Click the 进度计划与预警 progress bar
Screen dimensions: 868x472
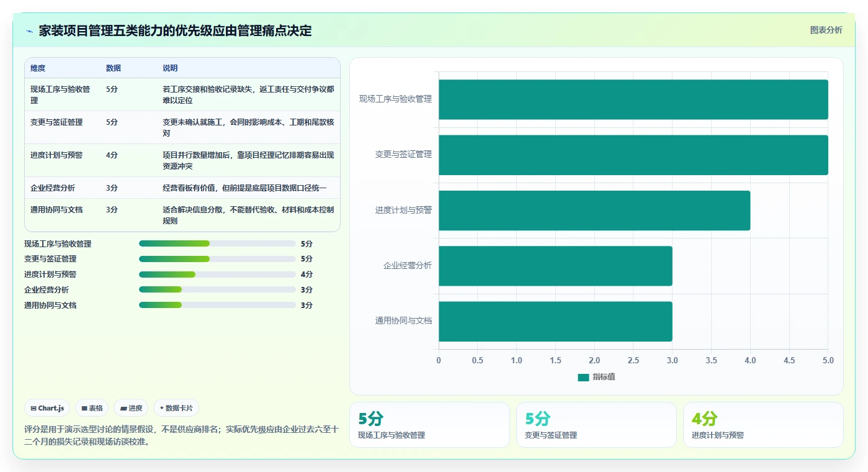[217, 275]
